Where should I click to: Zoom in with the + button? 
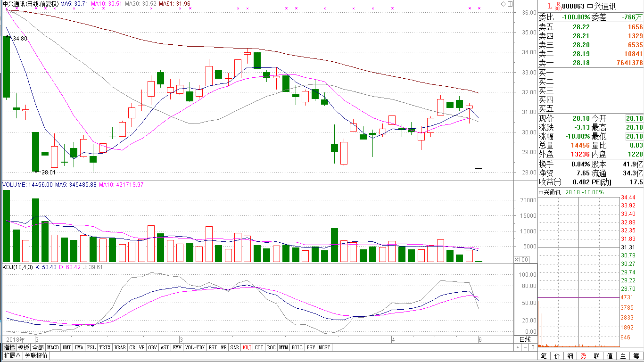[x=518, y=347]
